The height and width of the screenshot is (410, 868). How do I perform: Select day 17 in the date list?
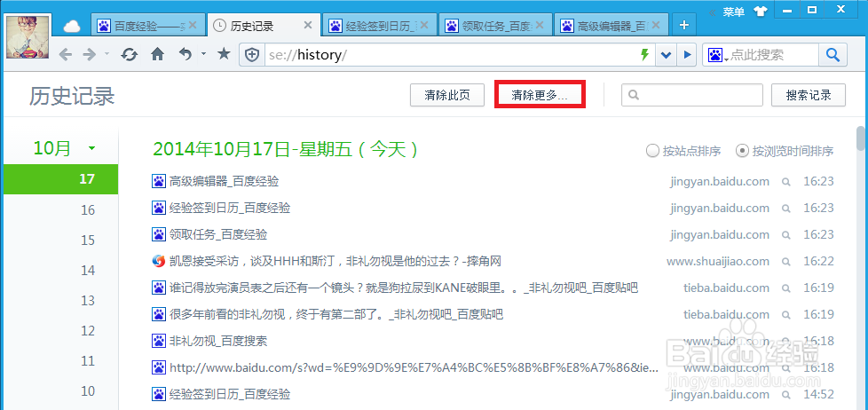(x=61, y=179)
